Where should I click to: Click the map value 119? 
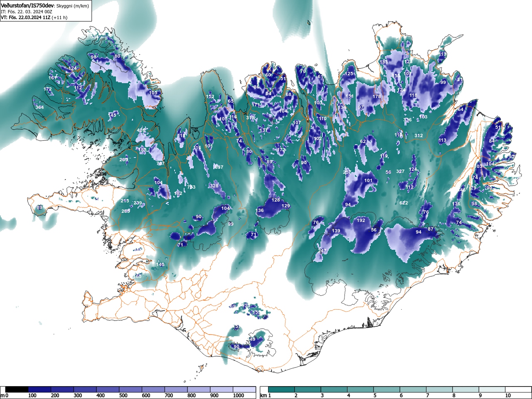tap(384, 156)
